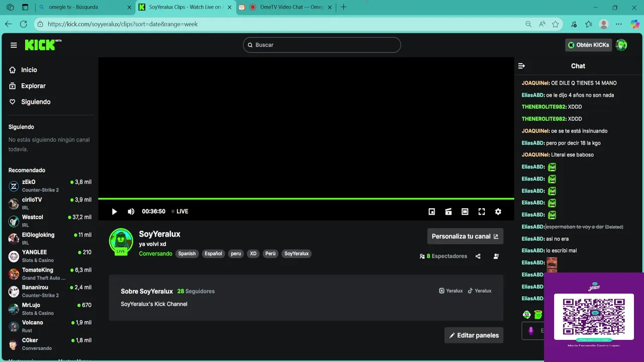Open the zoom magnifier in address bar

click(528, 24)
